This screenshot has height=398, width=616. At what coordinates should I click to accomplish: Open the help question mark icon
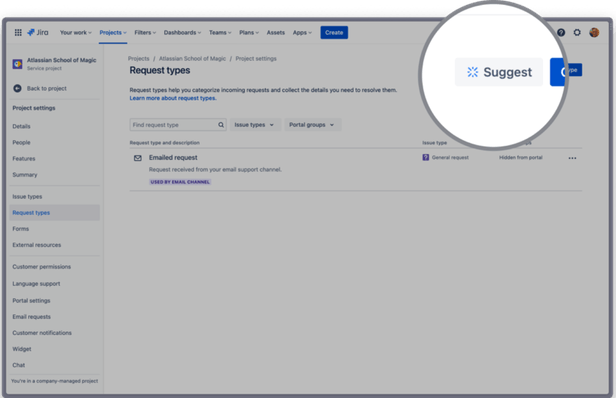pos(561,32)
